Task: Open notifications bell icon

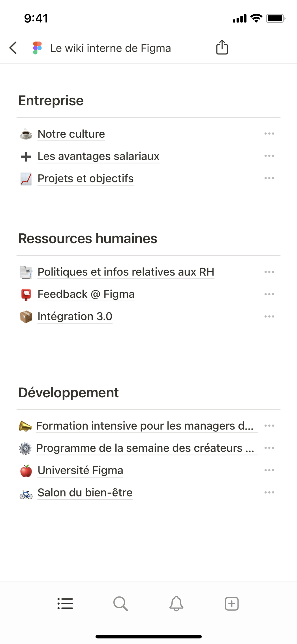Action: coord(176,604)
